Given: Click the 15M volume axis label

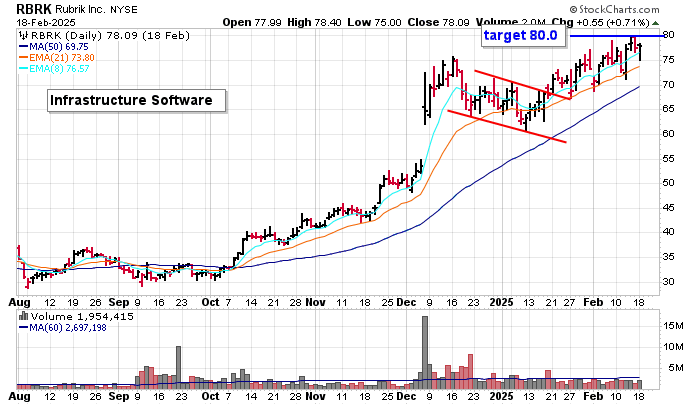Looking at the screenshot, I should point(673,326).
